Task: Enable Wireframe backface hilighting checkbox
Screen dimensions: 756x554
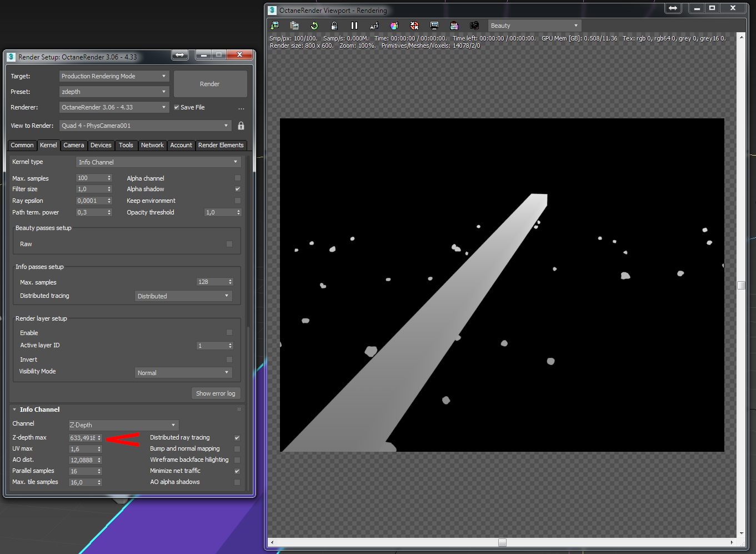Action: [x=237, y=460]
